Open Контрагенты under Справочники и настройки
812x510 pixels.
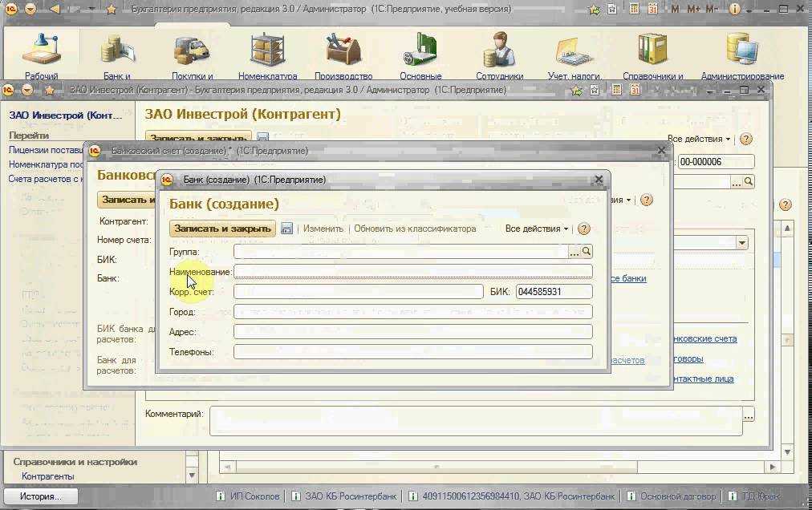pyautogui.click(x=47, y=476)
